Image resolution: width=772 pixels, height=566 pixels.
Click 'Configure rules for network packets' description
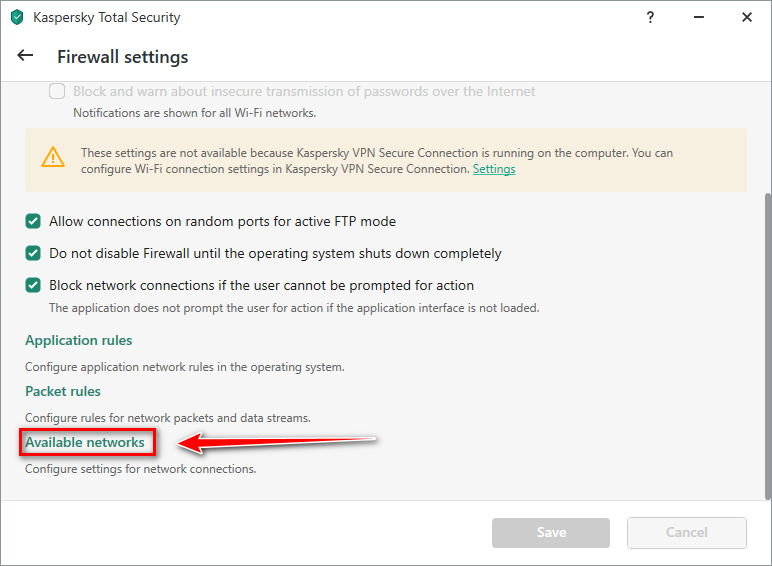click(168, 418)
